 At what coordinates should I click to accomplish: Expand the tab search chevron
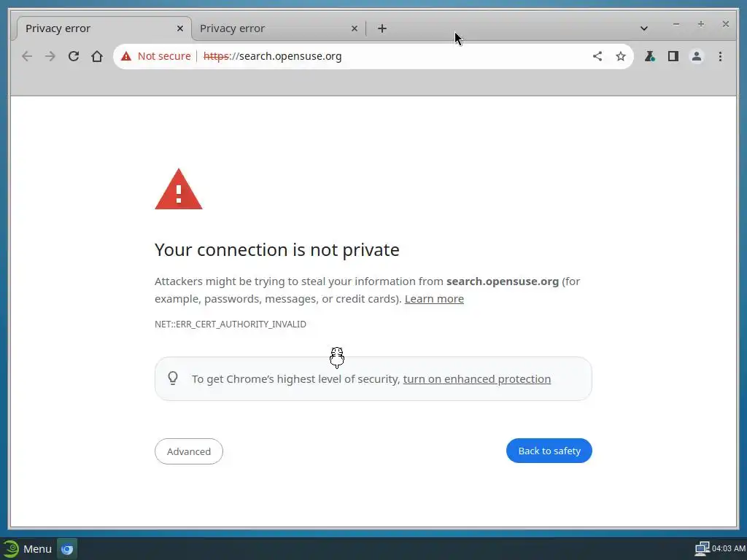(644, 28)
